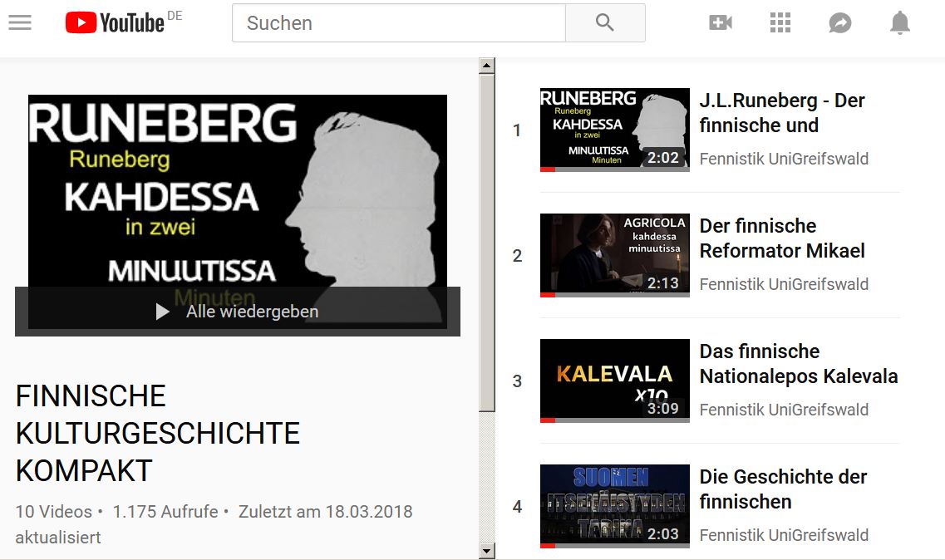The height and width of the screenshot is (560, 945).
Task: Click the scrollbar down arrow
Action: pyautogui.click(x=487, y=551)
